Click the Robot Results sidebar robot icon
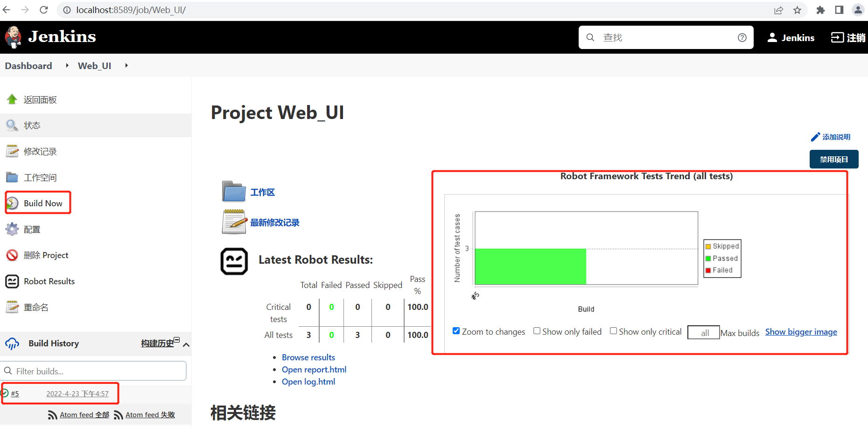868x428 pixels. pyautogui.click(x=12, y=281)
